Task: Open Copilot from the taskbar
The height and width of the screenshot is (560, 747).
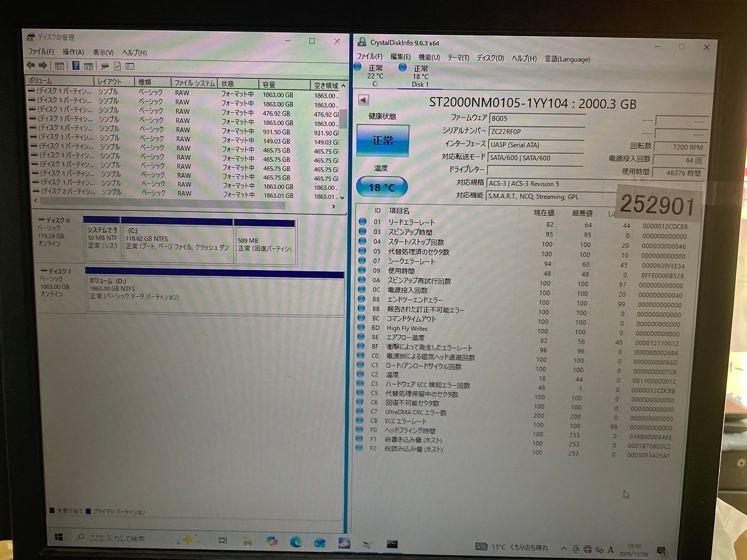Action: [x=271, y=541]
